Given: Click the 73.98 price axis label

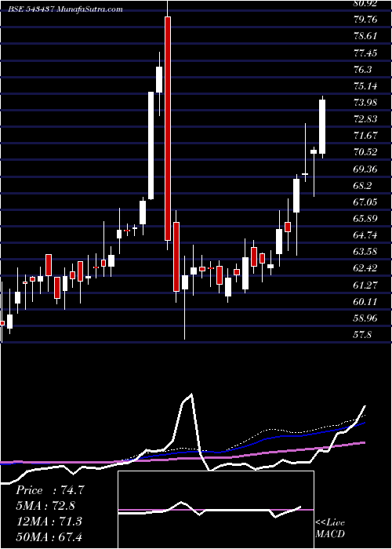Looking at the screenshot, I should [x=367, y=102].
